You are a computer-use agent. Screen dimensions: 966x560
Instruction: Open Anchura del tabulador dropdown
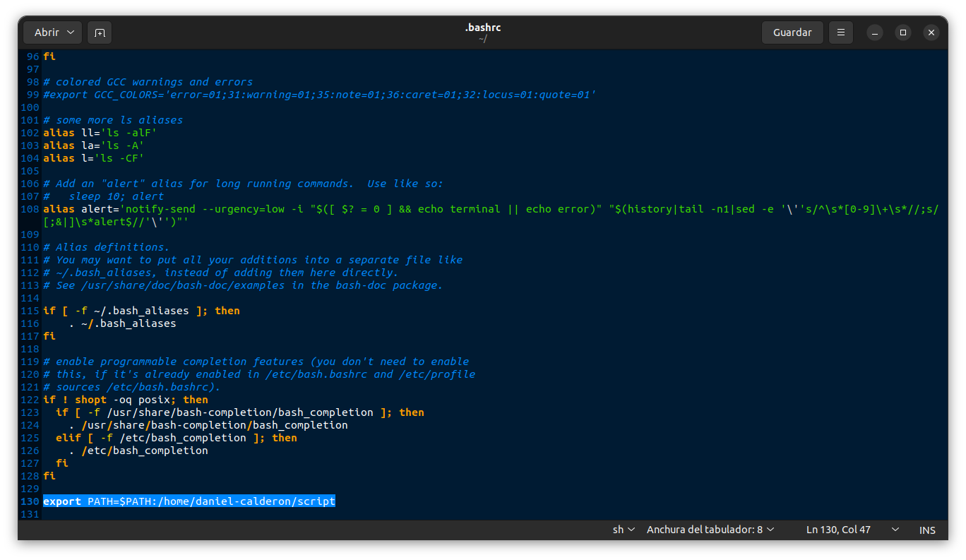[x=710, y=530]
